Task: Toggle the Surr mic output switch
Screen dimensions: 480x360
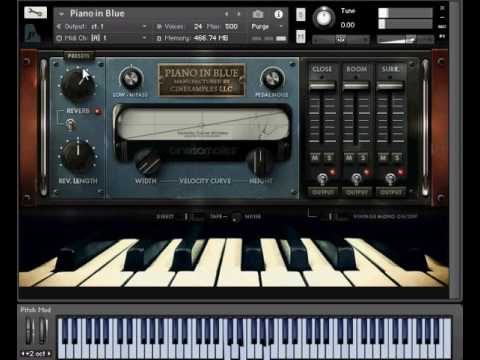Action: [x=390, y=179]
